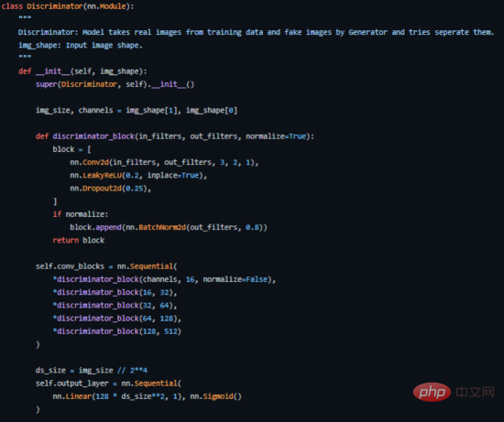Click the 'block = [' line
Image resolution: width=504 pixels, height=422 pixels.
click(x=72, y=149)
